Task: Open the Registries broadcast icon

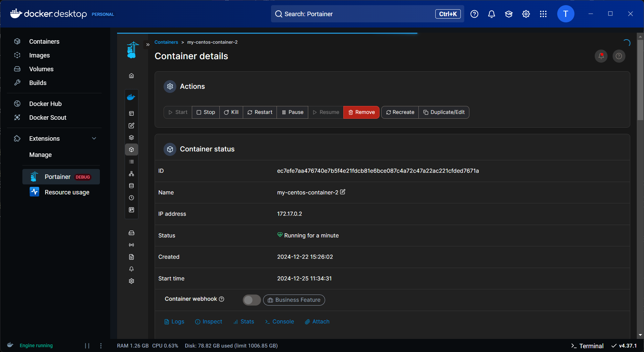Action: click(x=131, y=245)
